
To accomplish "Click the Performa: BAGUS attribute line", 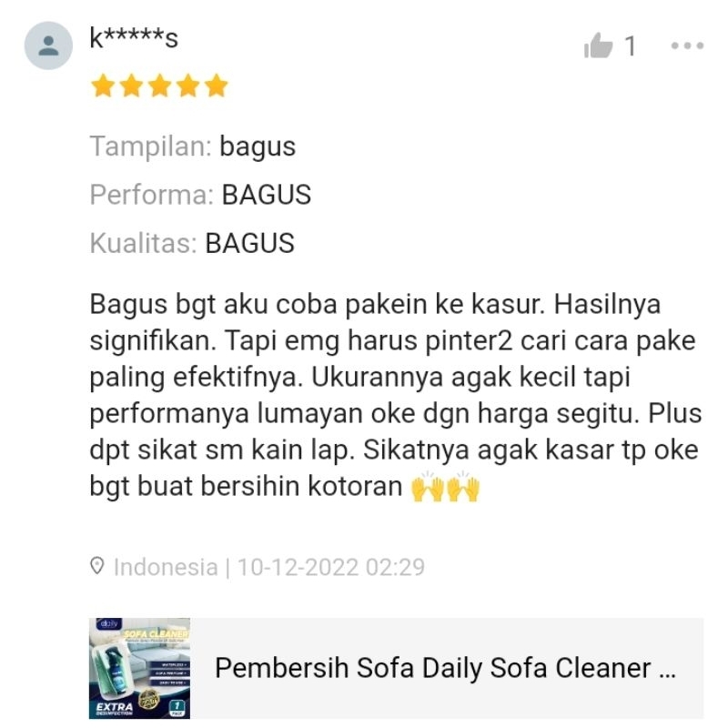I will pyautogui.click(x=200, y=195).
